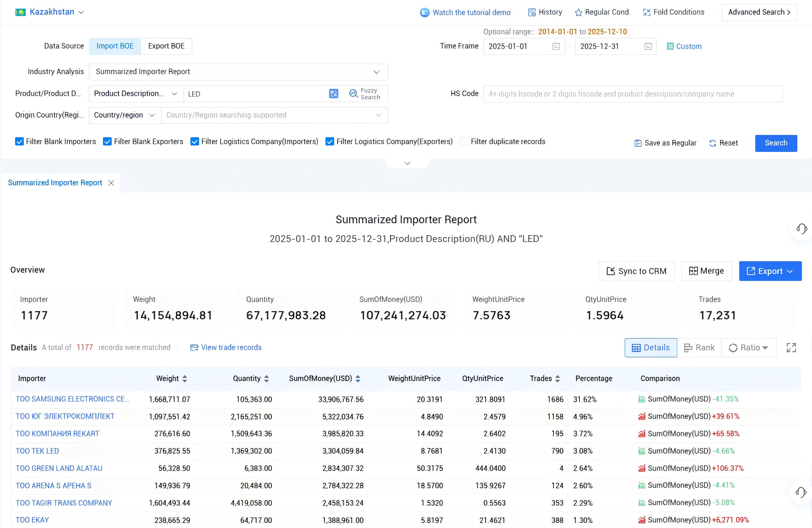Open the Country/region type dropdown
Screen dimensions: 812x528
125,115
